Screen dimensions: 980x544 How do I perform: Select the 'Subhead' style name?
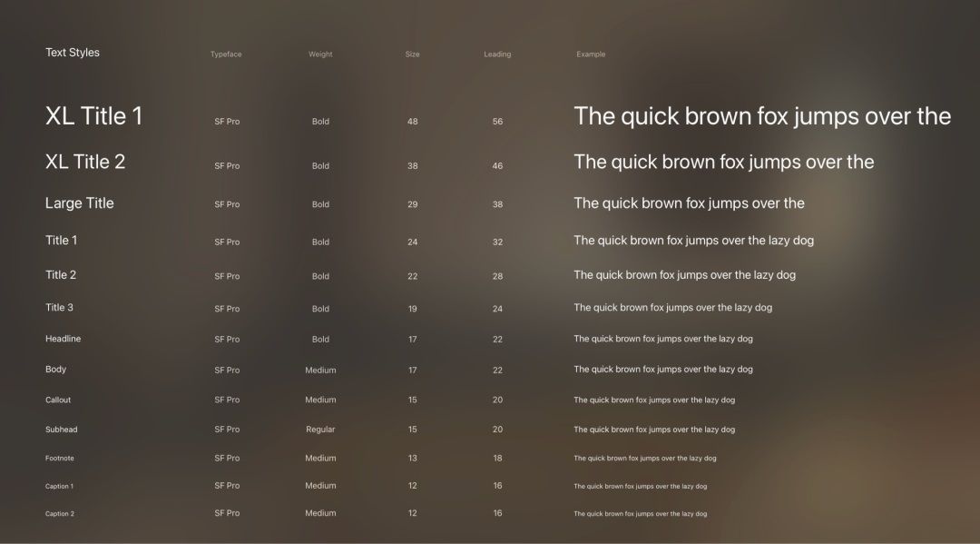[x=62, y=429]
